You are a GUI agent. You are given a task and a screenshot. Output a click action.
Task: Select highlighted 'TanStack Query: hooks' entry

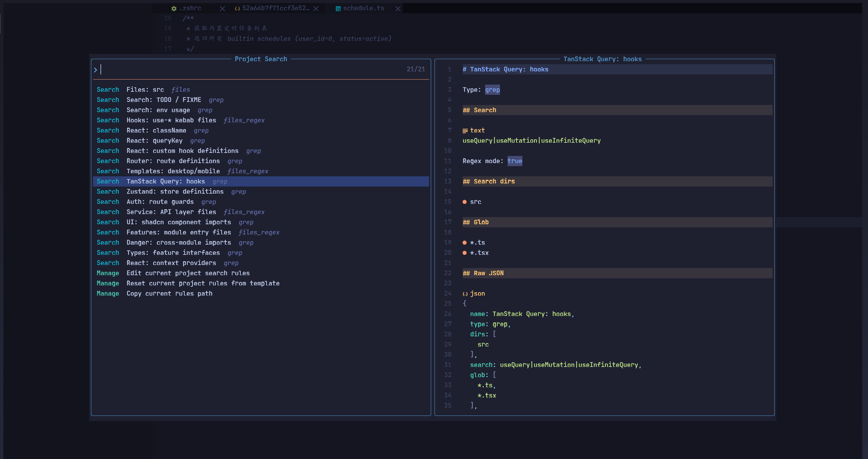[x=261, y=181]
